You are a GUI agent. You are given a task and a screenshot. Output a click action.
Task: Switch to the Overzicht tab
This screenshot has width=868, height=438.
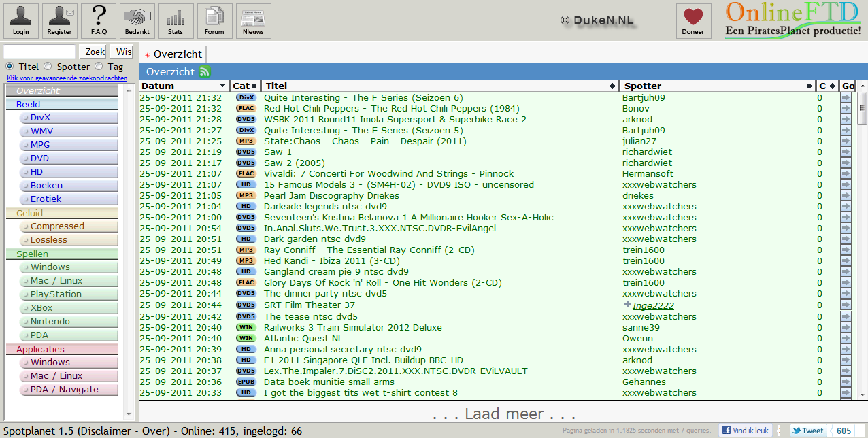[x=173, y=54]
